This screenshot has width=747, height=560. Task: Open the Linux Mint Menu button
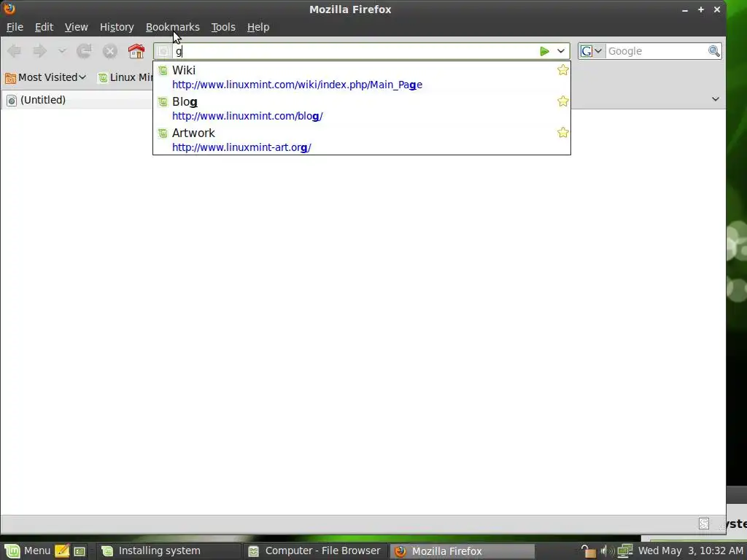(x=27, y=551)
